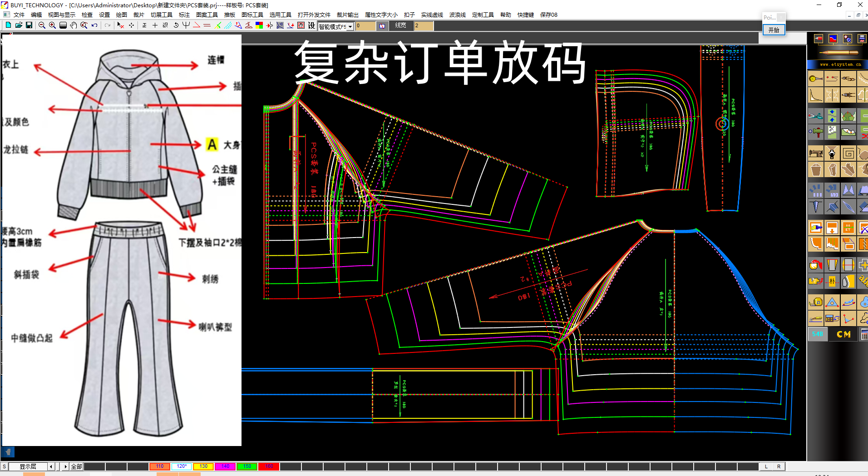Click the undo arrow icon

94,26
